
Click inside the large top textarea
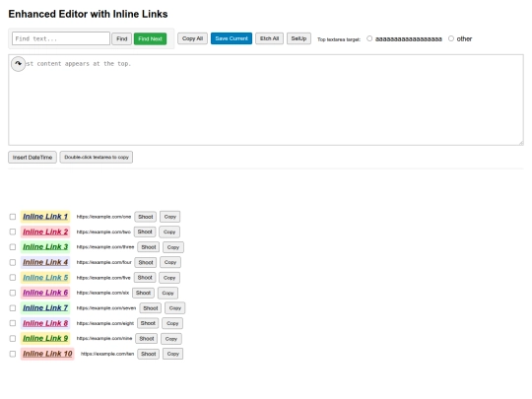tap(266, 100)
